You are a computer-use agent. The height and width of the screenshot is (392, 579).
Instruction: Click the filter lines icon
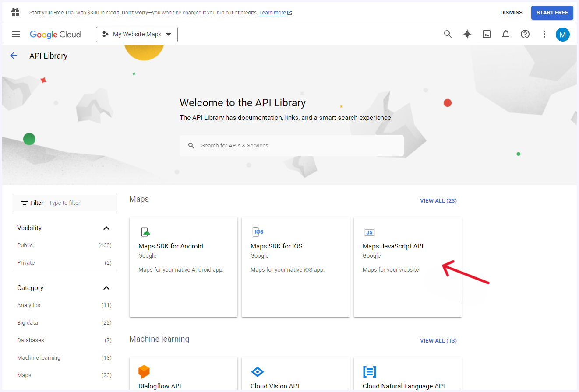click(25, 203)
